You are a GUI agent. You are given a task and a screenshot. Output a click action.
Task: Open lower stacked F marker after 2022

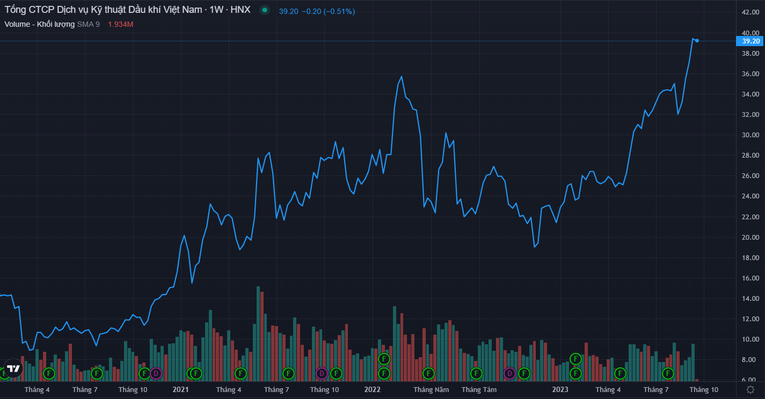[x=384, y=374]
